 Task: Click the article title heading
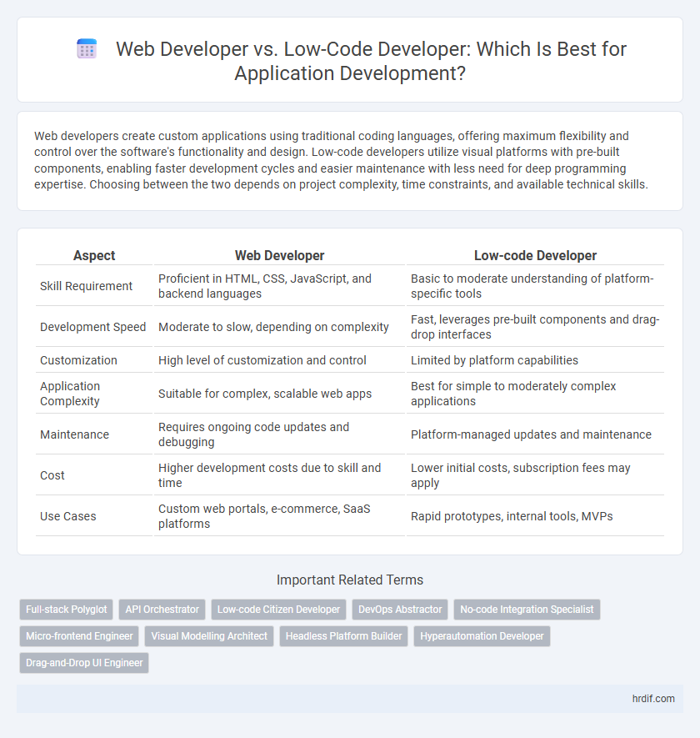coord(350,61)
